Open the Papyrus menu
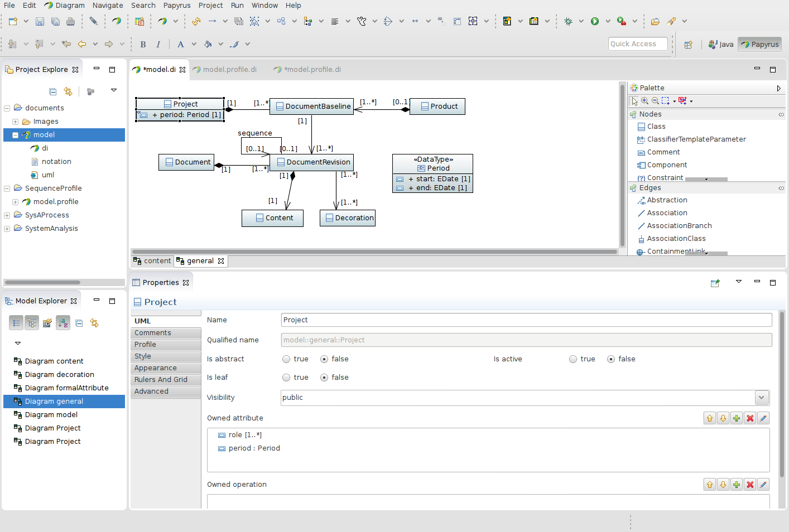Screen dimensions: 789x532 tap(177, 5)
